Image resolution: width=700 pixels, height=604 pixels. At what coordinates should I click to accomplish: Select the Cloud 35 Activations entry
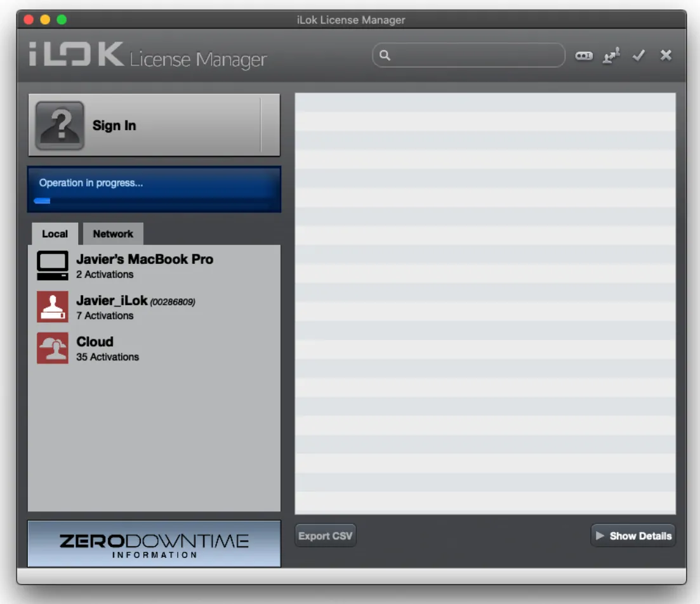click(x=154, y=348)
